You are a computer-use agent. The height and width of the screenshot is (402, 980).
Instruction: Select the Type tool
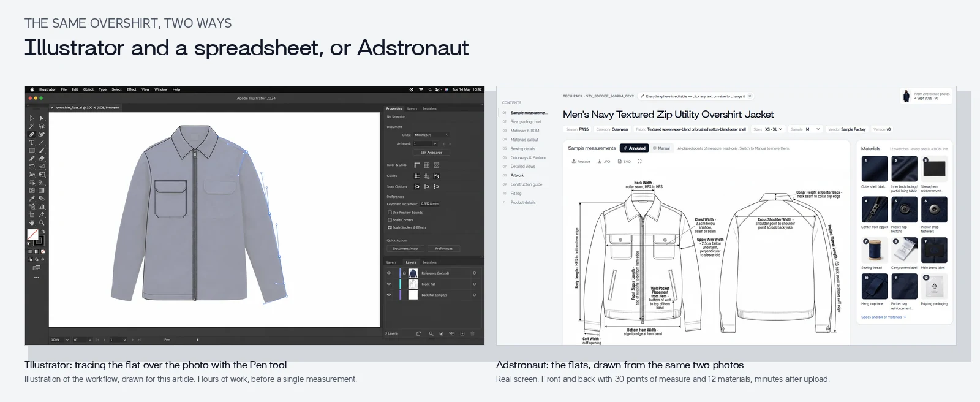32,142
